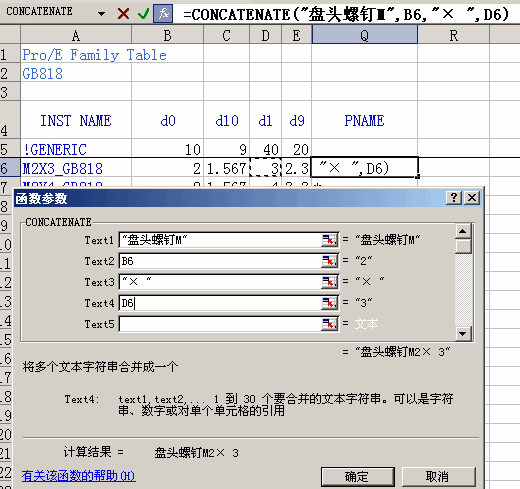Select column E header
Screen dimensions: 520x489
point(296,35)
